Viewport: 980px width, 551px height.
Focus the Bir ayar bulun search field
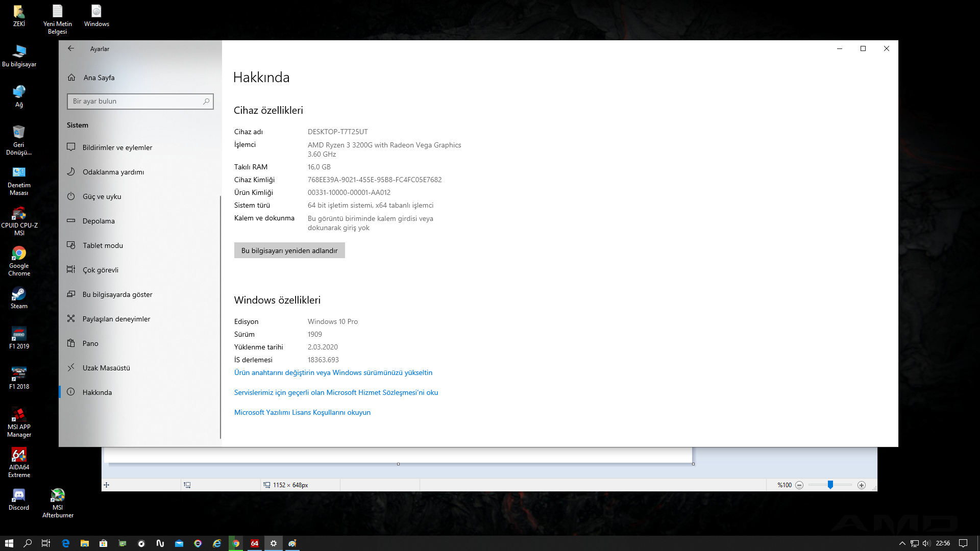point(135,101)
